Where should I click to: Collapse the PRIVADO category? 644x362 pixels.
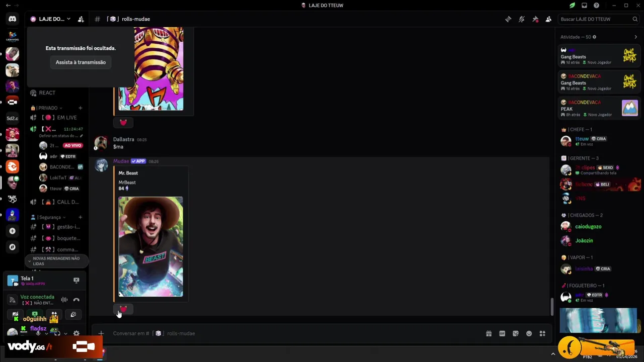click(47, 108)
